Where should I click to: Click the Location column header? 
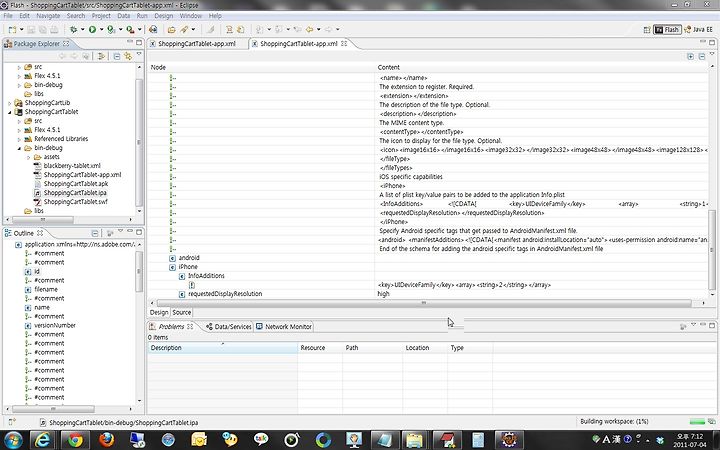point(425,348)
